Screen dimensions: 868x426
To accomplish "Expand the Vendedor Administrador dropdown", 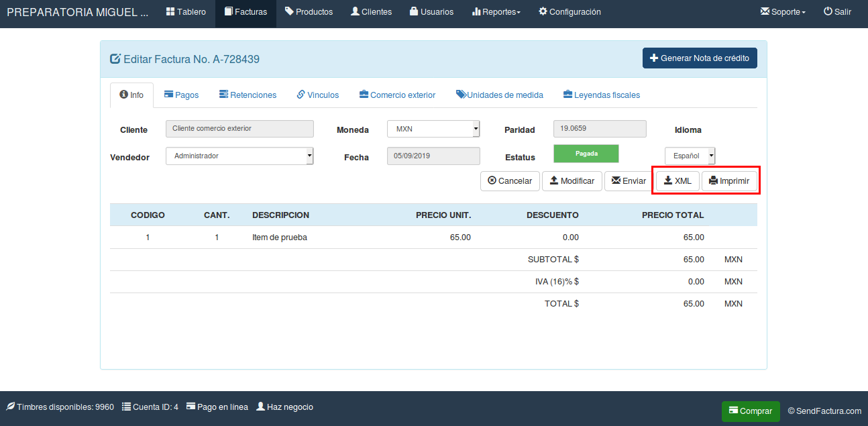I will pyautogui.click(x=239, y=156).
